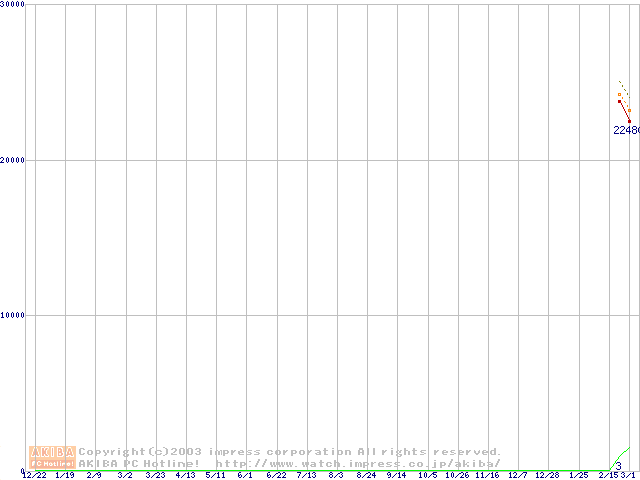The height and width of the screenshot is (480, 640).
Task: Open the www.watch.impress.co.jp/akiba URL text
Action: tap(358, 464)
